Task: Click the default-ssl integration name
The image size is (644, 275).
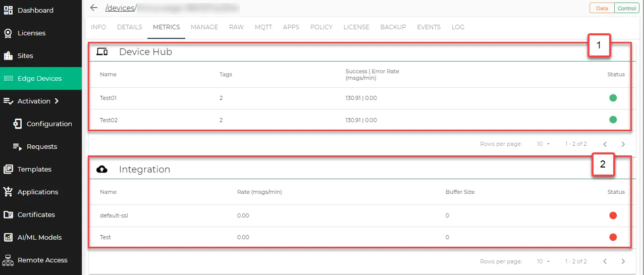Action: (114, 215)
